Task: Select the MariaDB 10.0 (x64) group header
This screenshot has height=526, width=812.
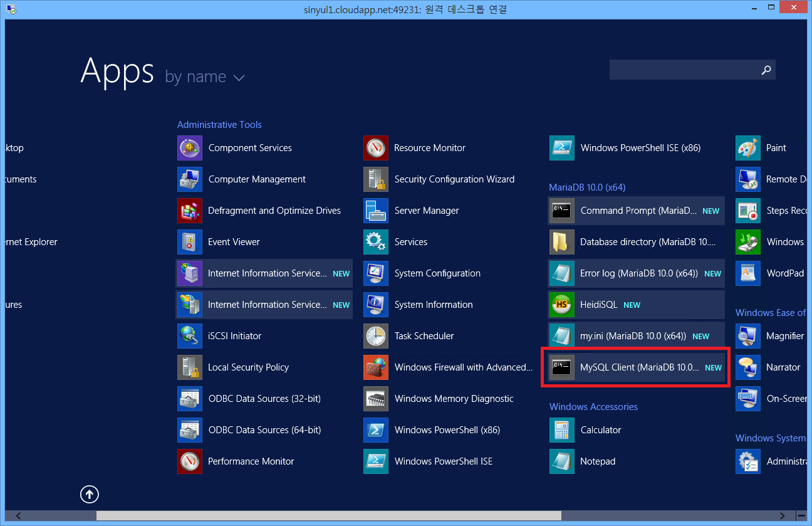Action: click(587, 187)
